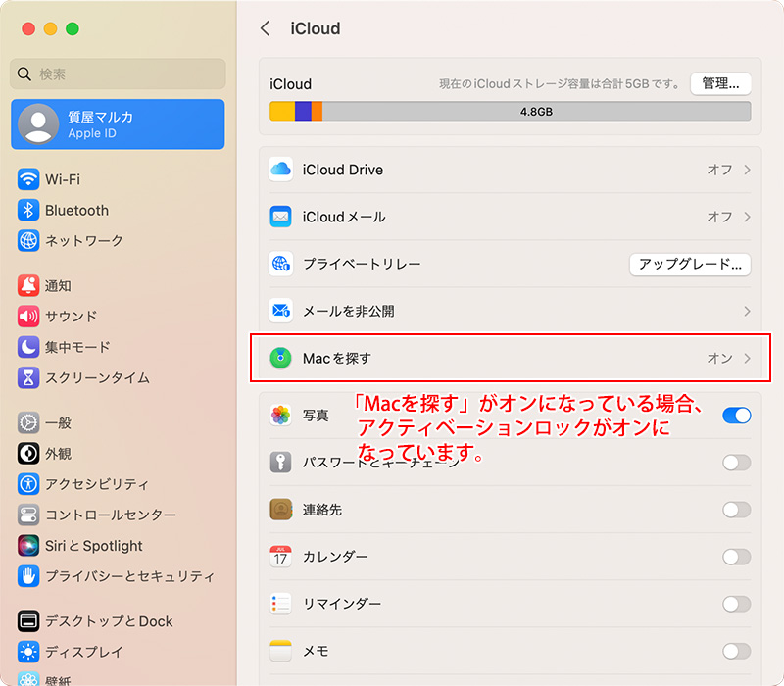The height and width of the screenshot is (686, 784).
Task: Click the カレンダー calendar icon
Action: click(x=281, y=557)
